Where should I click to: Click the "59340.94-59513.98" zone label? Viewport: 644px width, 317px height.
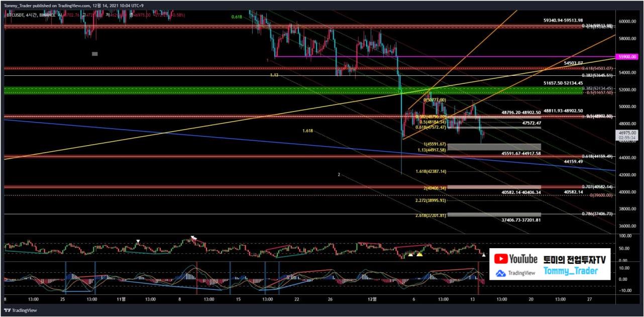pos(563,21)
